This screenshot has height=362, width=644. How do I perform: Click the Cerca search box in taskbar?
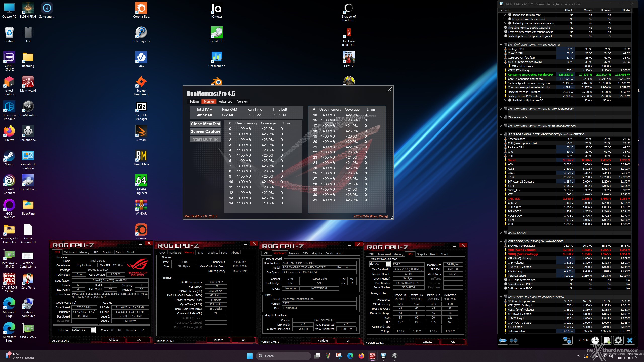pos(284,356)
